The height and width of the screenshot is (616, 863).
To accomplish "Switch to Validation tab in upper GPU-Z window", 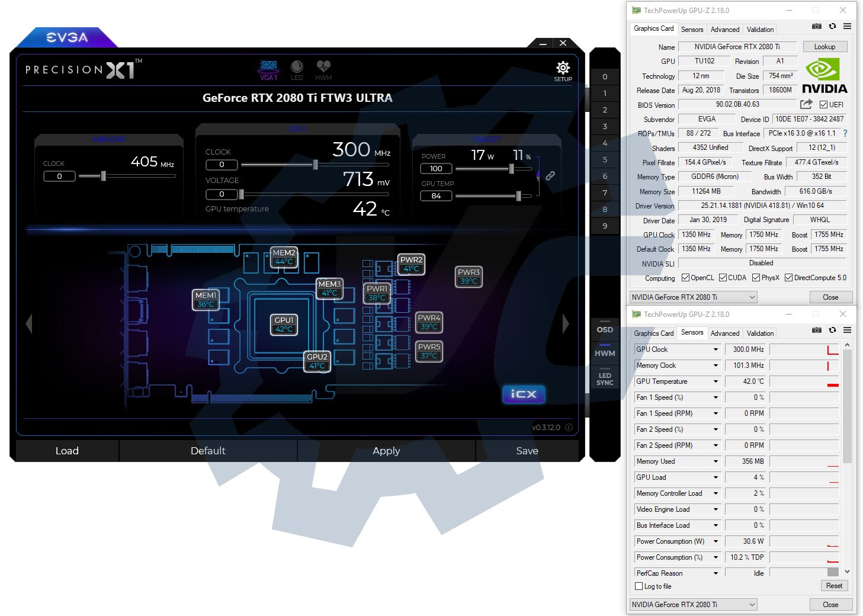I will point(760,30).
